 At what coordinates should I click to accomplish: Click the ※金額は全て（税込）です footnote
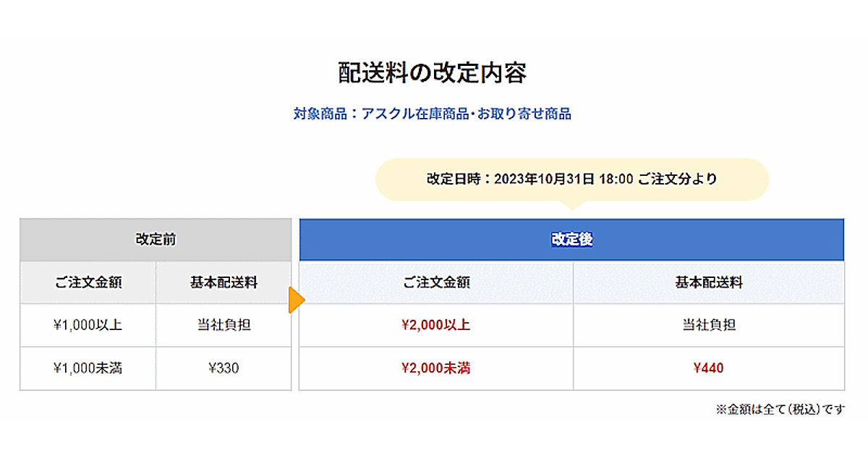780,410
